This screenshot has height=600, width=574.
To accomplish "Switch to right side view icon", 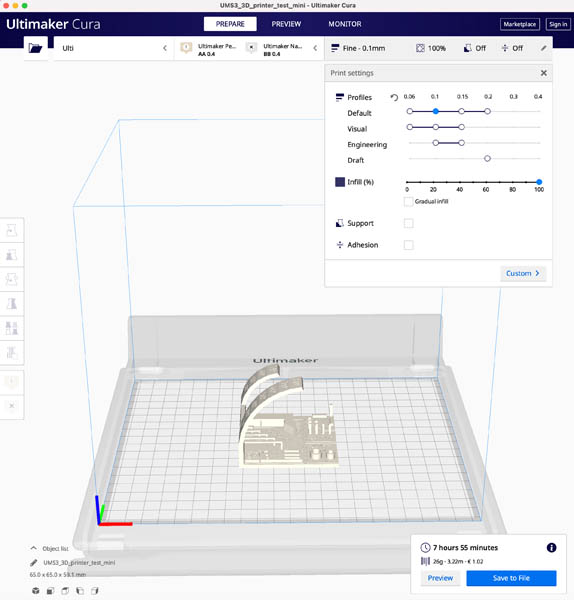I will pos(95,591).
